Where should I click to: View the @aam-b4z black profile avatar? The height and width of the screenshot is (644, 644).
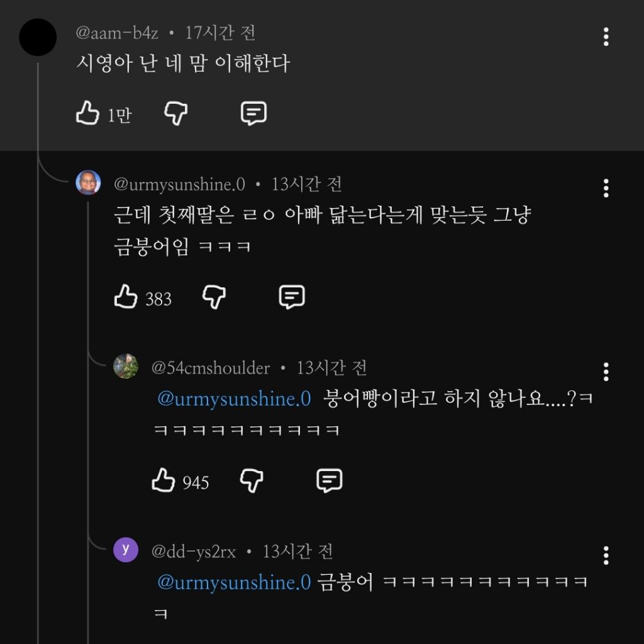tap(38, 37)
